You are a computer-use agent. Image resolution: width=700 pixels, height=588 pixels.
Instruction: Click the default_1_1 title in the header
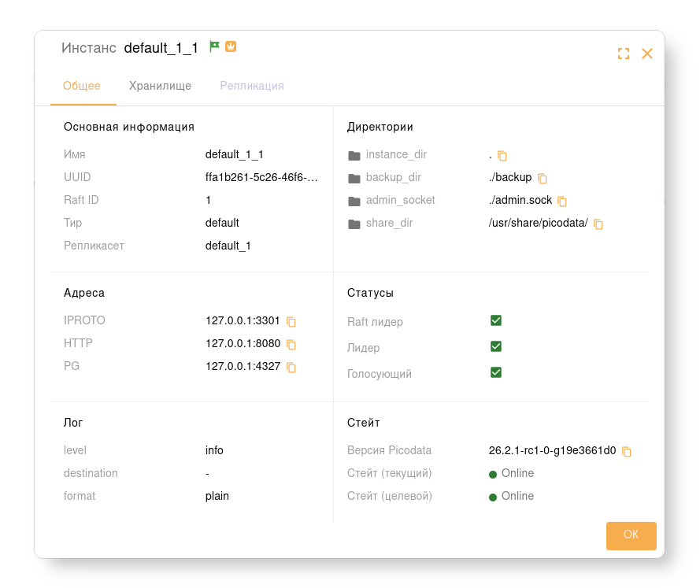[161, 48]
